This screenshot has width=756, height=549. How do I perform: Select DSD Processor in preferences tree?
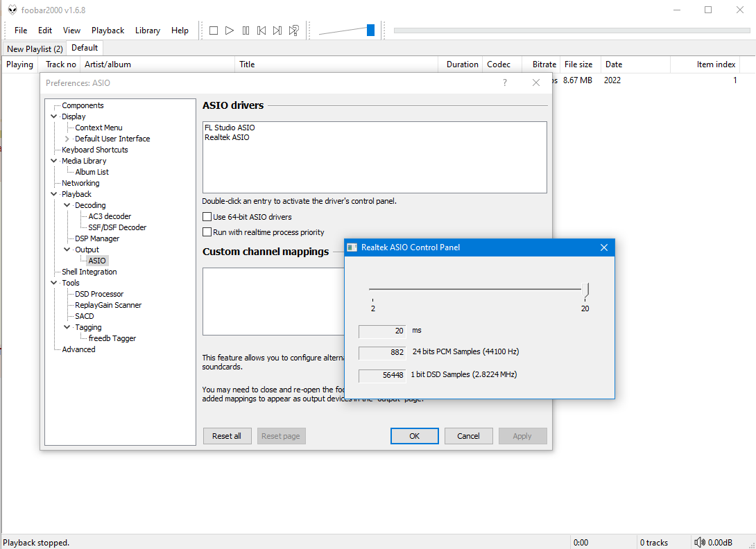tap(99, 294)
